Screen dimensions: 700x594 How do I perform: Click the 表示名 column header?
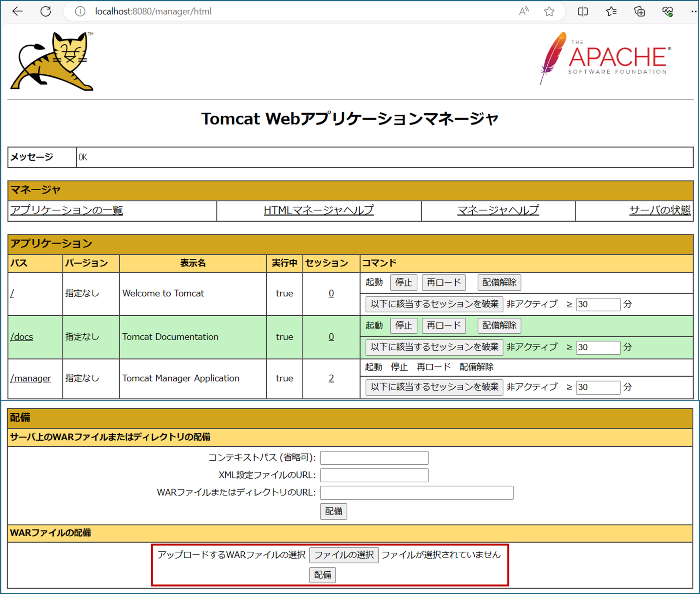pyautogui.click(x=193, y=263)
